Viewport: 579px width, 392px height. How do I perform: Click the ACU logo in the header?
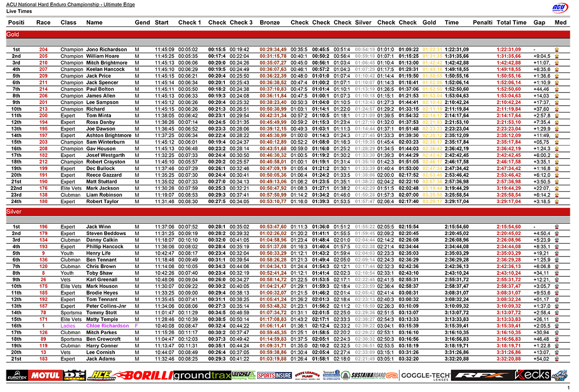tap(560, 7)
